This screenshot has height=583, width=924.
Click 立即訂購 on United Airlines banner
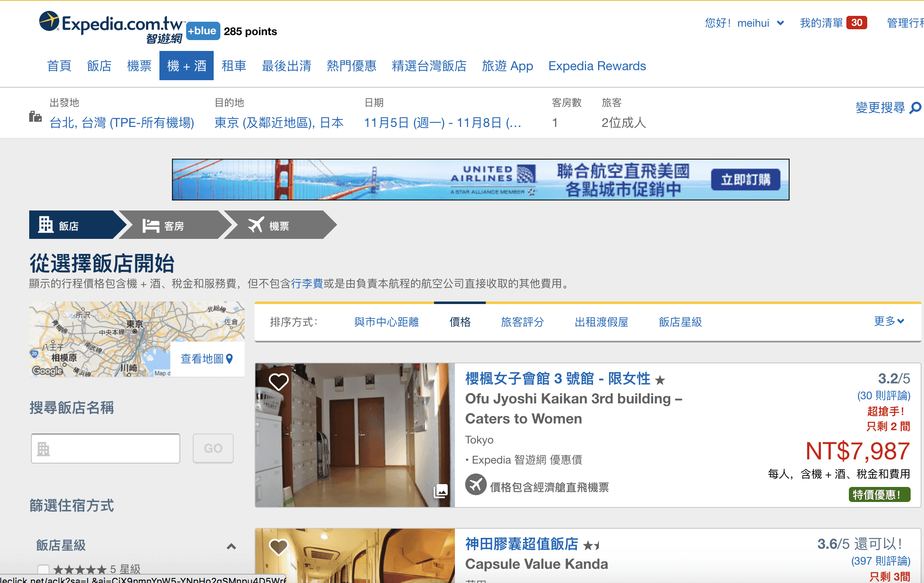746,180
